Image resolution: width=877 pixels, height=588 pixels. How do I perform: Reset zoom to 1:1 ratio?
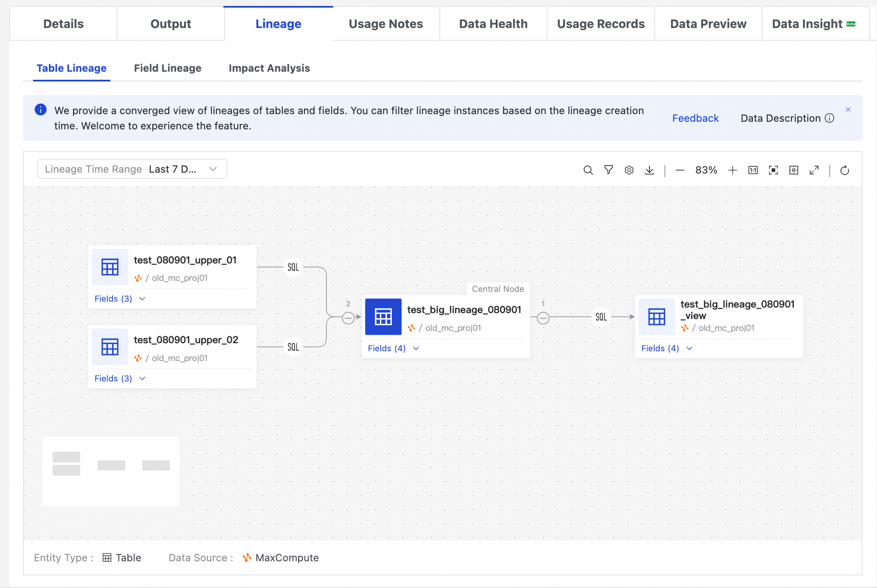[x=753, y=170]
